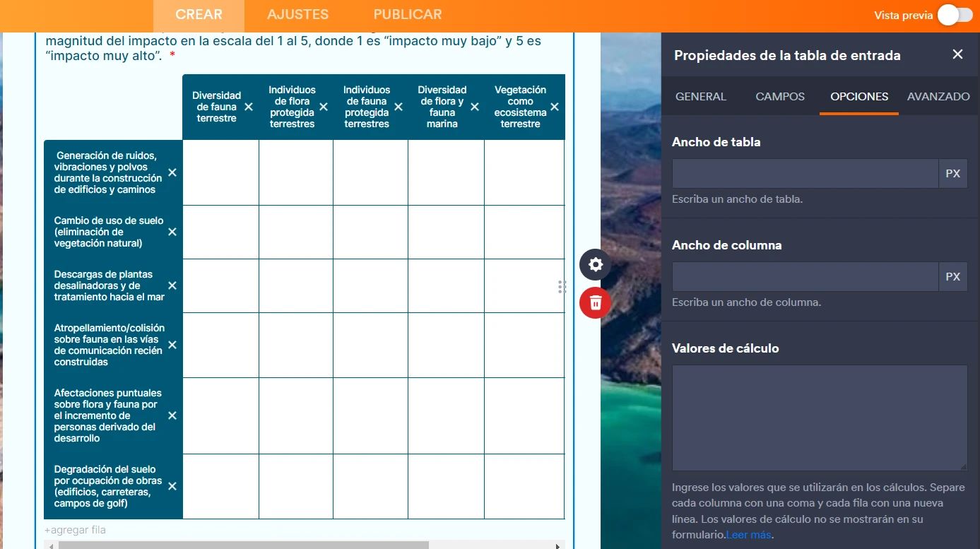Viewport: 980px width, 549px height.
Task: Remove the "Cambio de uso de suelo" row
Action: click(172, 232)
